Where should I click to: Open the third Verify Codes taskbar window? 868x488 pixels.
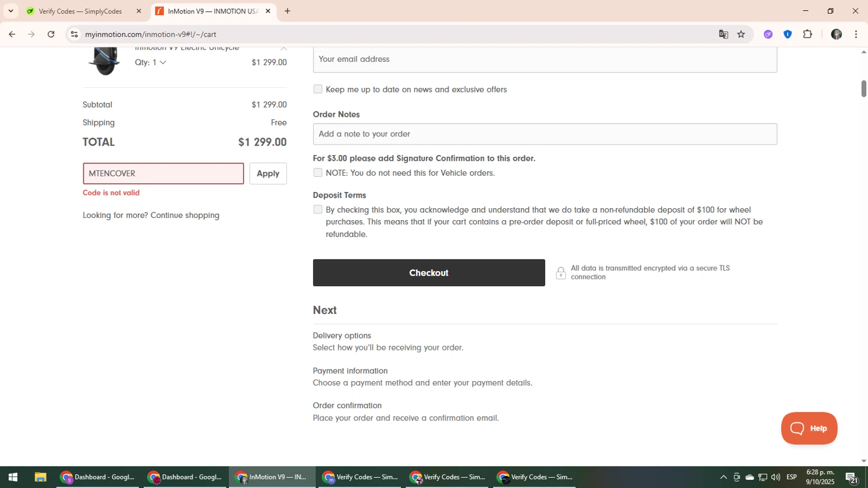pos(535,477)
